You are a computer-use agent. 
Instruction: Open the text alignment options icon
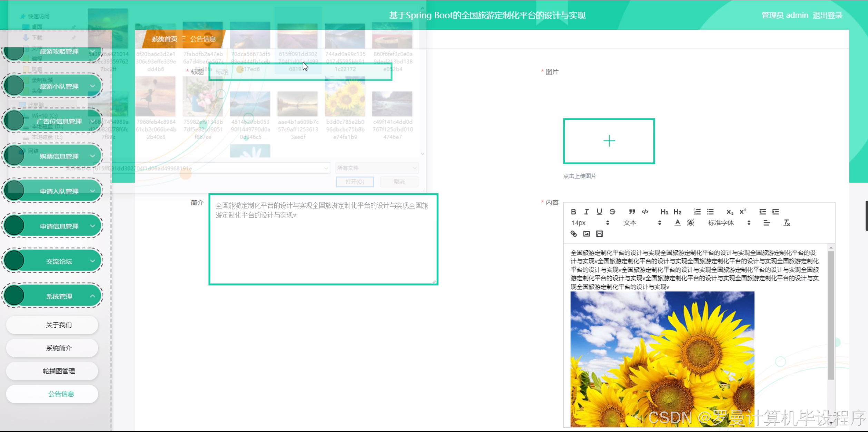[x=767, y=223]
